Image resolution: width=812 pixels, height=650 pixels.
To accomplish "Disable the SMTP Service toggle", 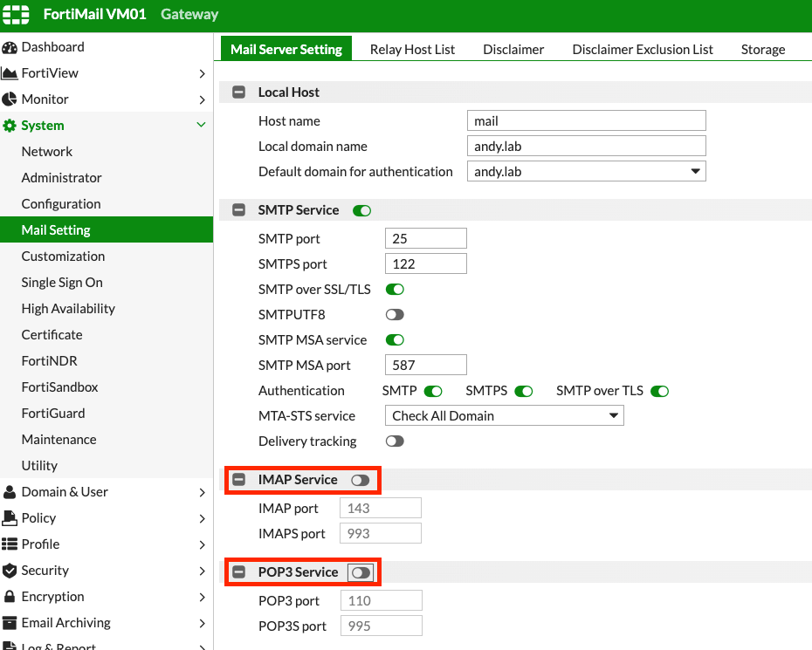I will tap(361, 209).
